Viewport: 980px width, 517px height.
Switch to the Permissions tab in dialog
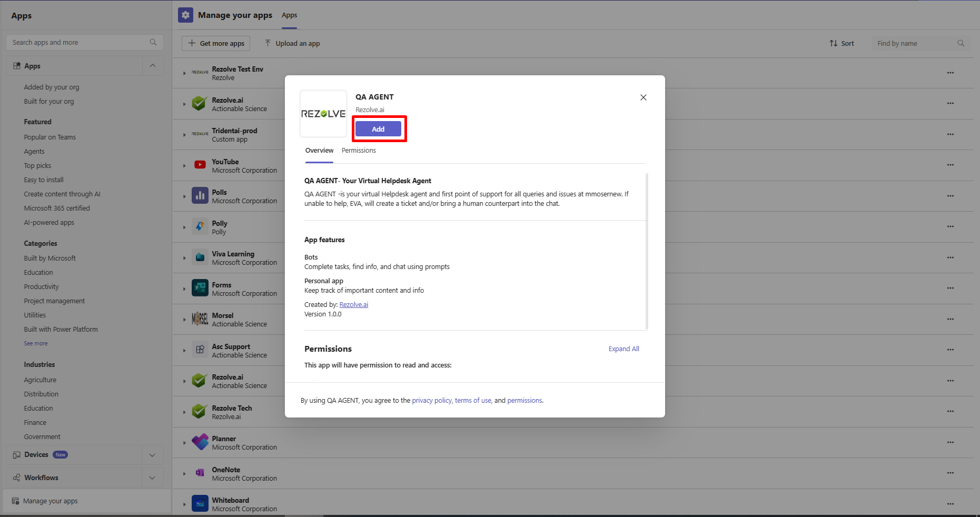pos(359,151)
